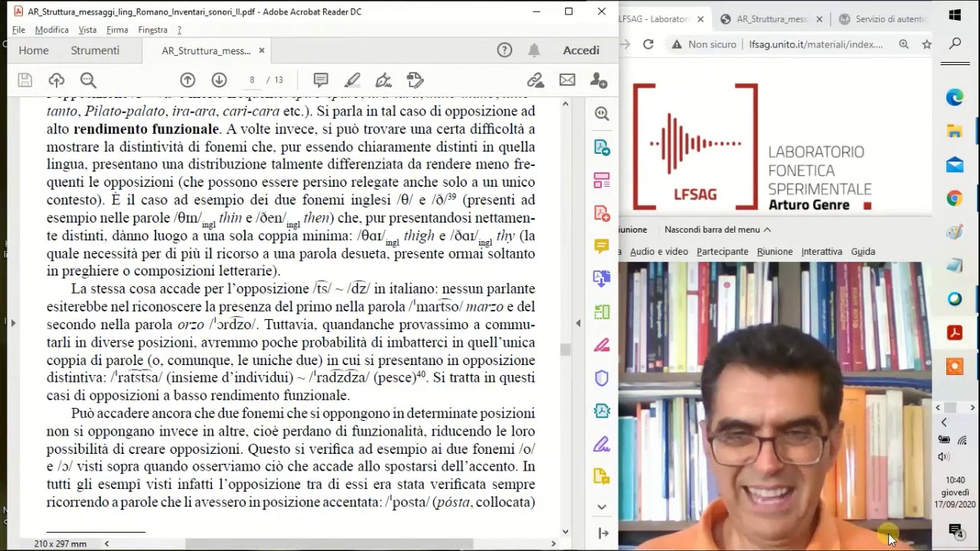Select the add comment note tool

click(321, 80)
